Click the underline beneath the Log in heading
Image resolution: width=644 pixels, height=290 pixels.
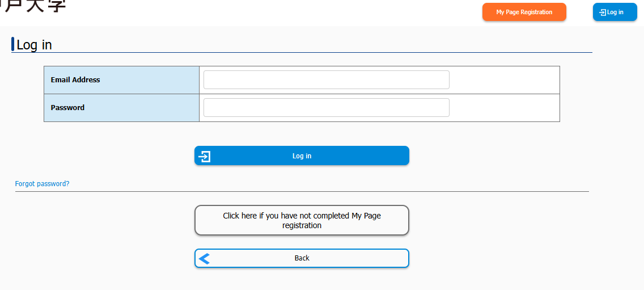(302, 52)
